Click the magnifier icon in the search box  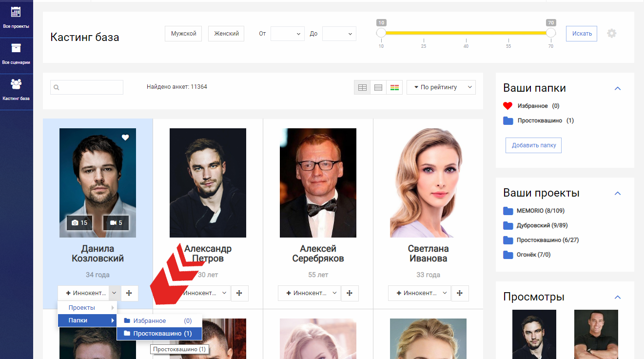tap(57, 88)
